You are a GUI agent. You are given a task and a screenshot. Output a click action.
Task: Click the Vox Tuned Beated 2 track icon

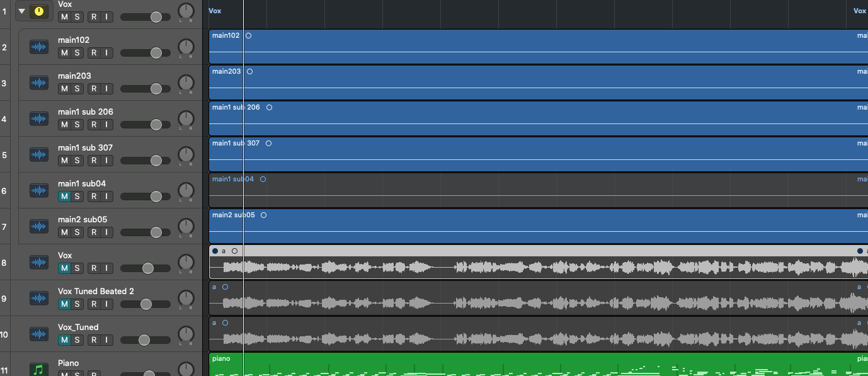click(x=39, y=298)
